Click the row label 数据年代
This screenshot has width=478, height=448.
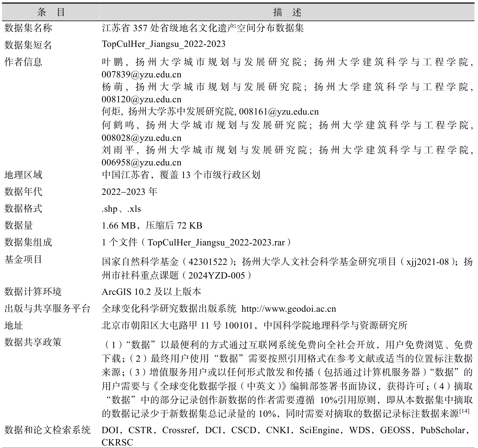(23, 191)
